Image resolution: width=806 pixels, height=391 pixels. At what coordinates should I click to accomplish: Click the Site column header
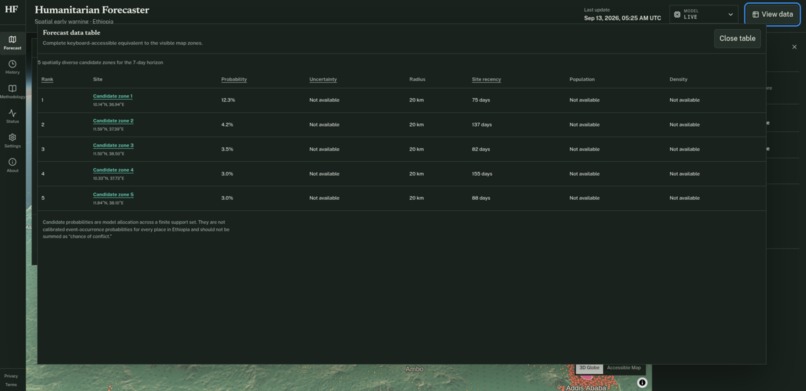(98, 80)
